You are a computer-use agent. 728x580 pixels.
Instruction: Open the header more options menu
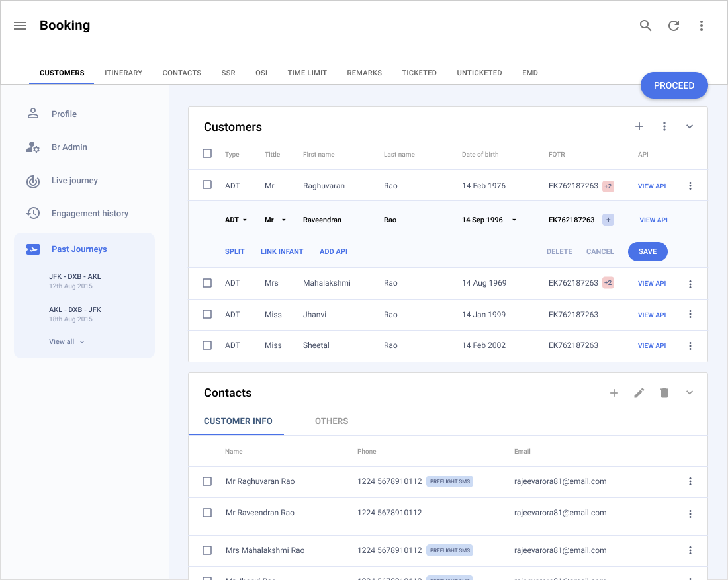coord(702,26)
